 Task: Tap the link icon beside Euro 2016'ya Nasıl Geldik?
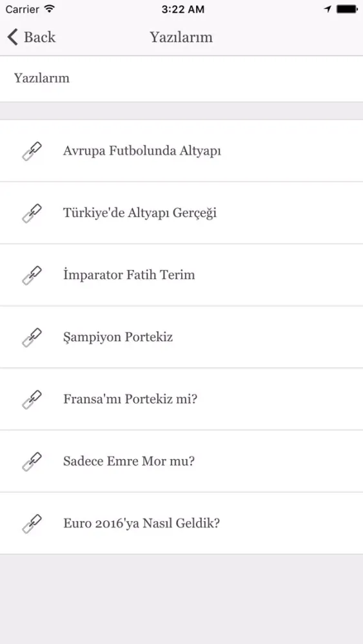pyautogui.click(x=32, y=524)
